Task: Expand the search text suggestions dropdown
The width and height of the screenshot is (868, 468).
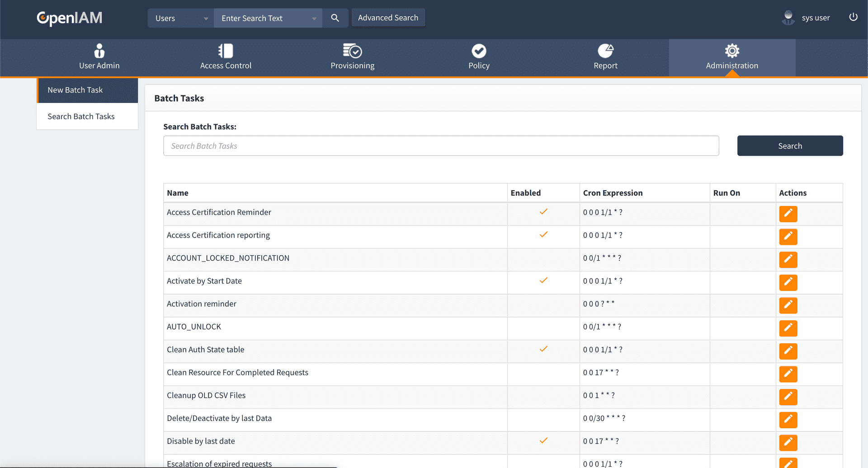Action: pyautogui.click(x=314, y=18)
